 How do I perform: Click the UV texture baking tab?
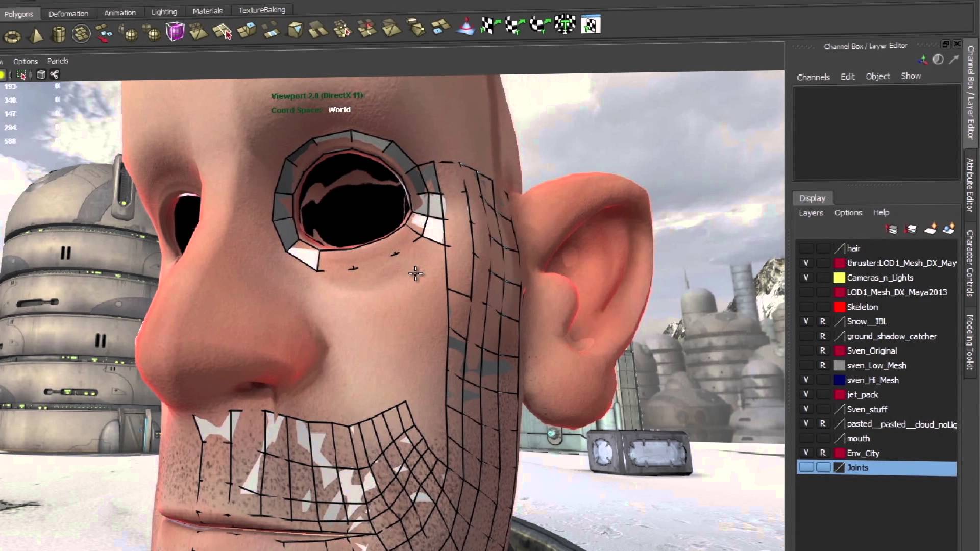(262, 10)
